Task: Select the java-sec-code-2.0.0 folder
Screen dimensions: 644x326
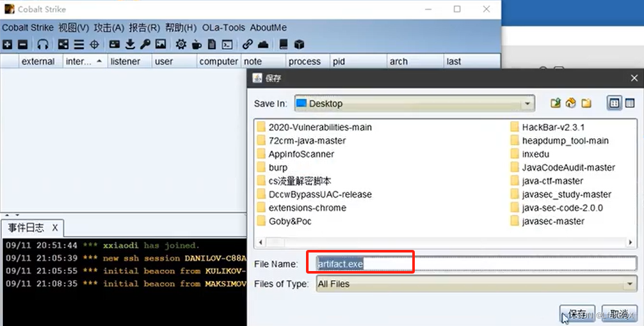Action: (x=557, y=208)
